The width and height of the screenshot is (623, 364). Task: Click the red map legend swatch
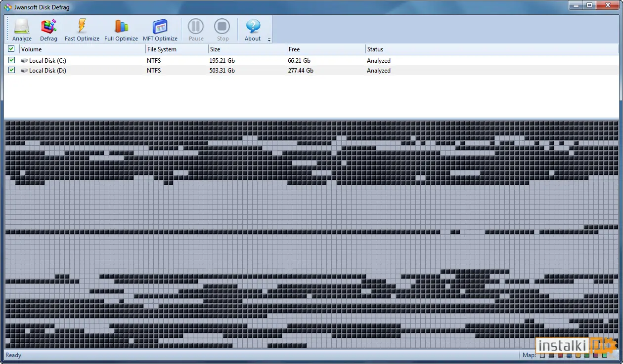point(560,355)
